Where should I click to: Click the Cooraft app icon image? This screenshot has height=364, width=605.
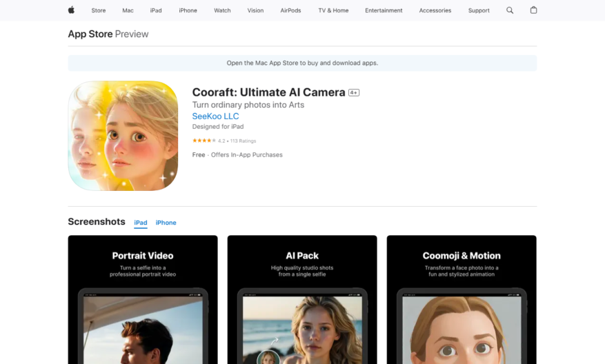[x=123, y=136]
